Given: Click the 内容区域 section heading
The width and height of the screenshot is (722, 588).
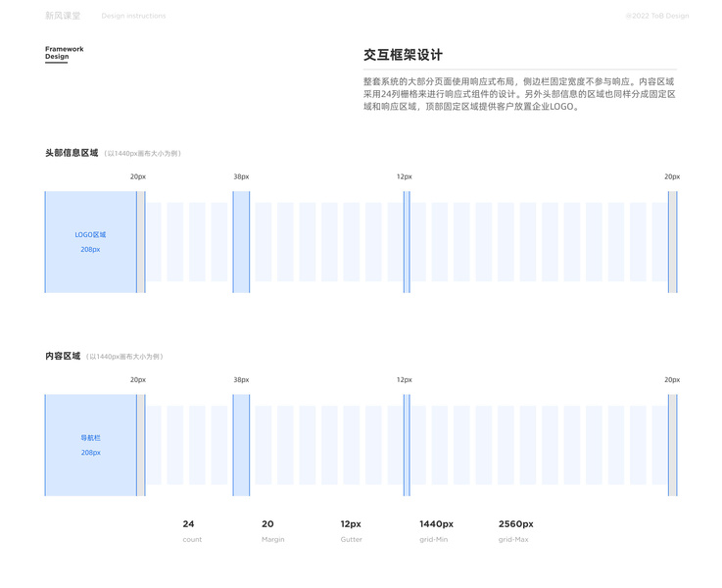Looking at the screenshot, I should pos(63,356).
